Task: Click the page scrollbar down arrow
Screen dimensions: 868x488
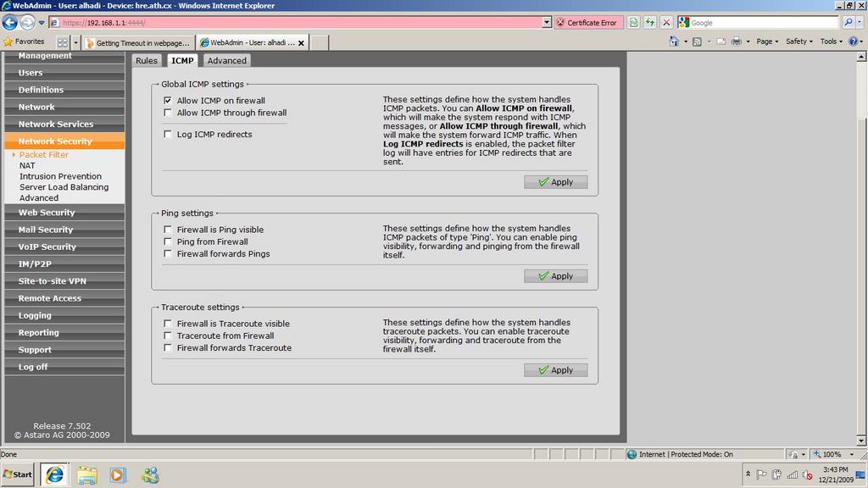Action: pyautogui.click(x=861, y=441)
